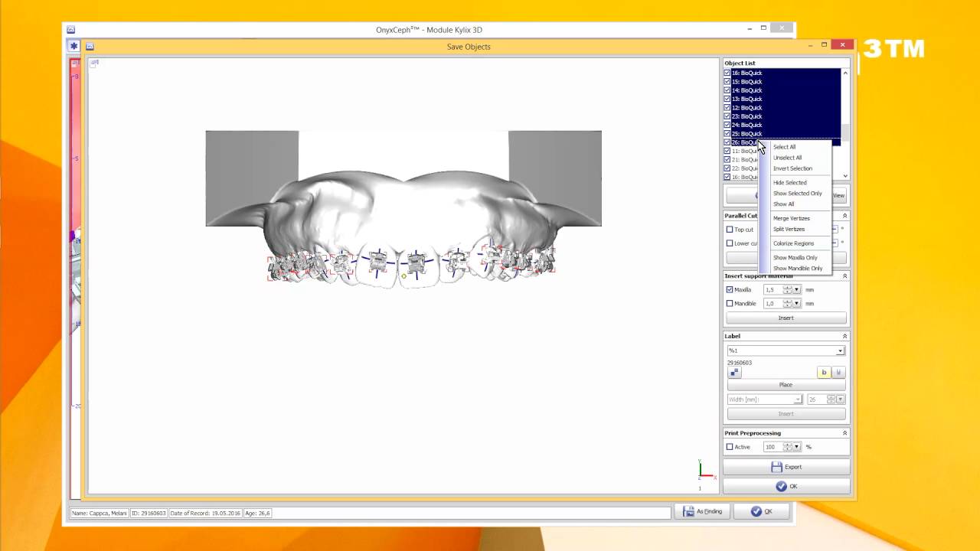Screen dimensions: 980x551
Task: Uncheck the 25: BioQuick object
Action: 727,134
